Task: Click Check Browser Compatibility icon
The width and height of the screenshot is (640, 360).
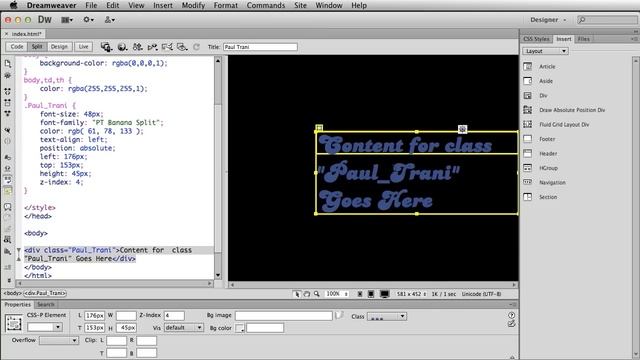Action: (167, 47)
